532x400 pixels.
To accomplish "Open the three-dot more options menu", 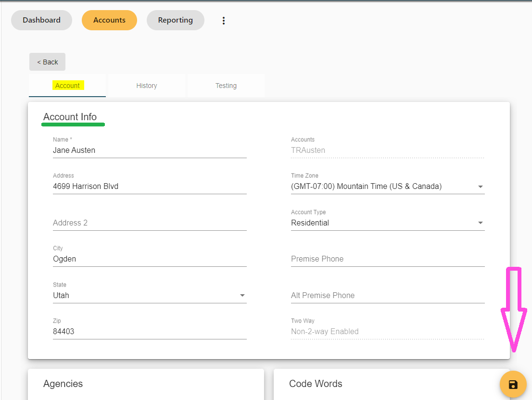I will (x=223, y=20).
